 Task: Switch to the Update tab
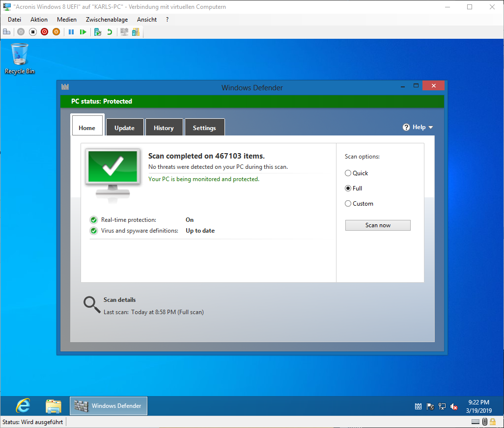coord(124,128)
